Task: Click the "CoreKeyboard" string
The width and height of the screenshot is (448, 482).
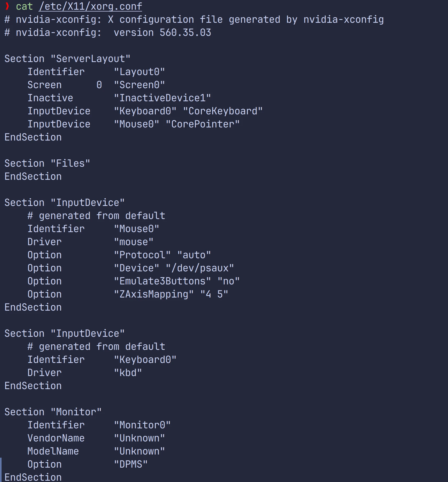Action: 223,111
